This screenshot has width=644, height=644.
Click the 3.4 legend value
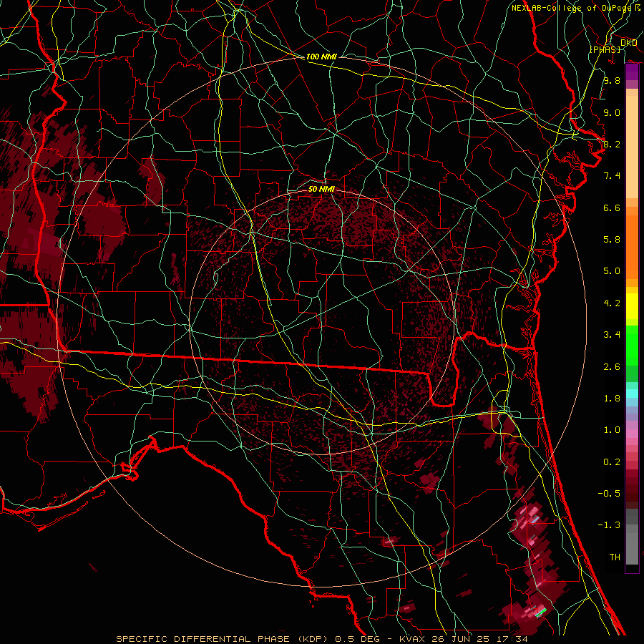pos(612,335)
